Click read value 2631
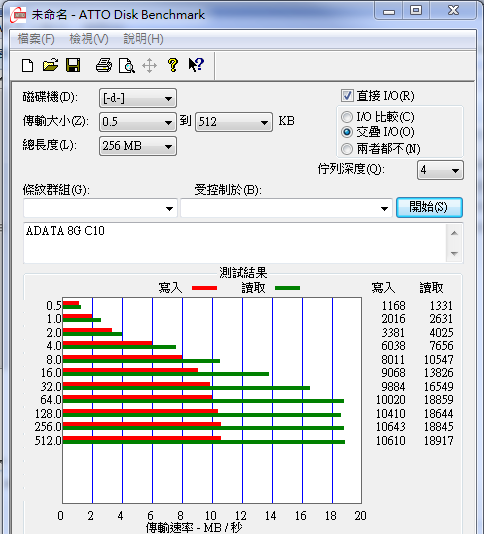The height and width of the screenshot is (534, 484). (x=441, y=319)
